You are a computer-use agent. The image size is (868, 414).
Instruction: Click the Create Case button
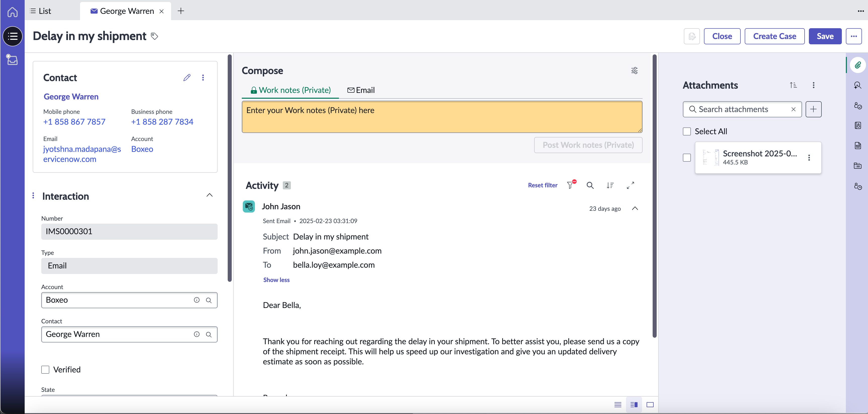click(775, 36)
